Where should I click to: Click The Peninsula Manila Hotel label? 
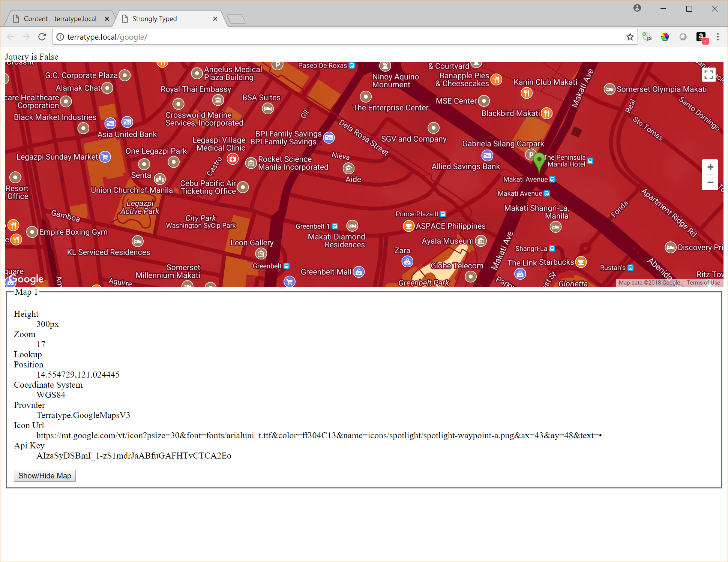click(x=565, y=161)
